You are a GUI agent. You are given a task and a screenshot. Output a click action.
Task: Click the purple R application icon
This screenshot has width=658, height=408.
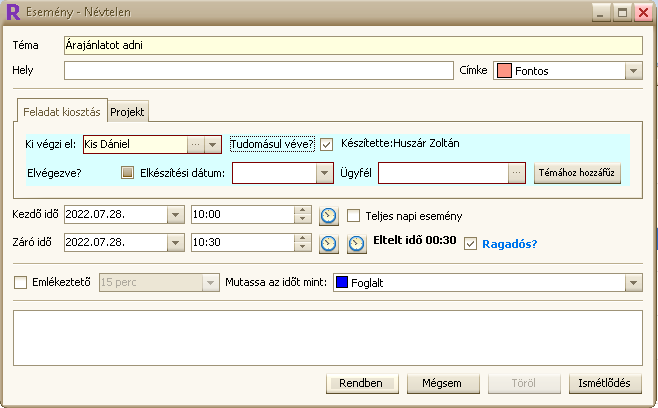point(14,13)
